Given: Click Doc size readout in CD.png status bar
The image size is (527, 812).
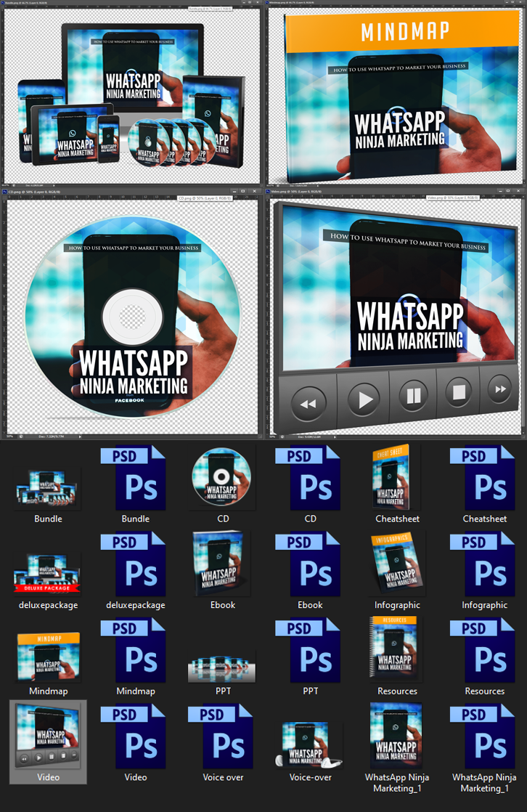Looking at the screenshot, I should [x=52, y=437].
